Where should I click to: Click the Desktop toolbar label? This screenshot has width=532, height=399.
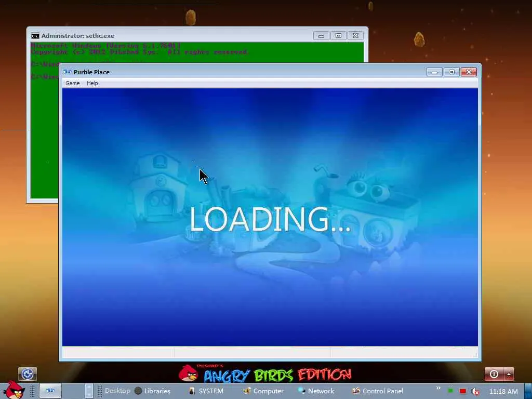117,391
